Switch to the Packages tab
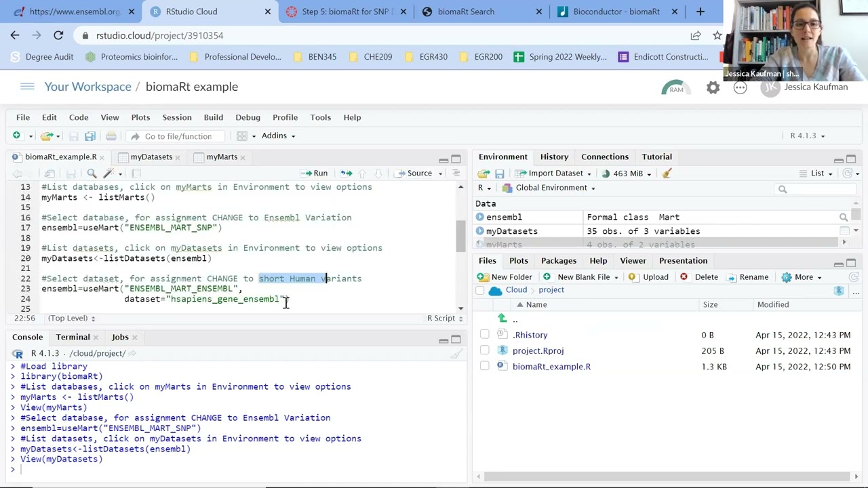 (x=559, y=261)
